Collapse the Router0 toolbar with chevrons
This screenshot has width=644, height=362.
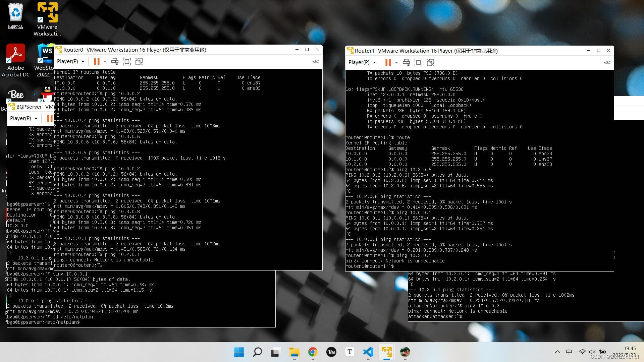click(x=316, y=62)
